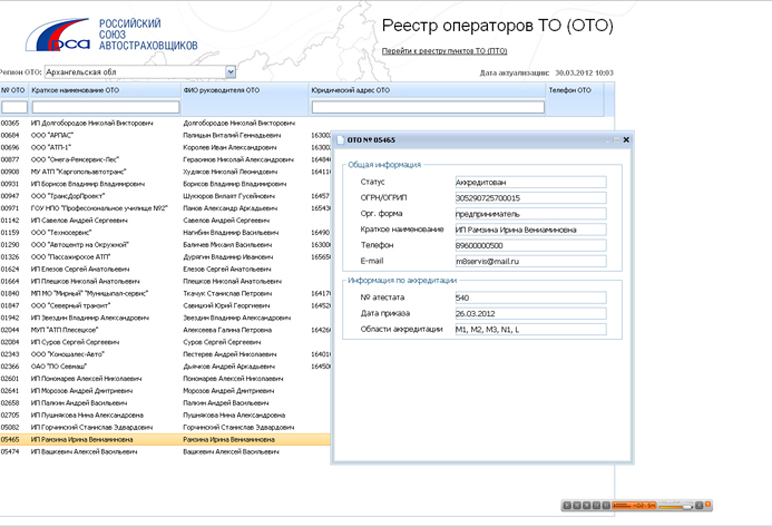Click the Юридический адрес filter field

click(427, 107)
